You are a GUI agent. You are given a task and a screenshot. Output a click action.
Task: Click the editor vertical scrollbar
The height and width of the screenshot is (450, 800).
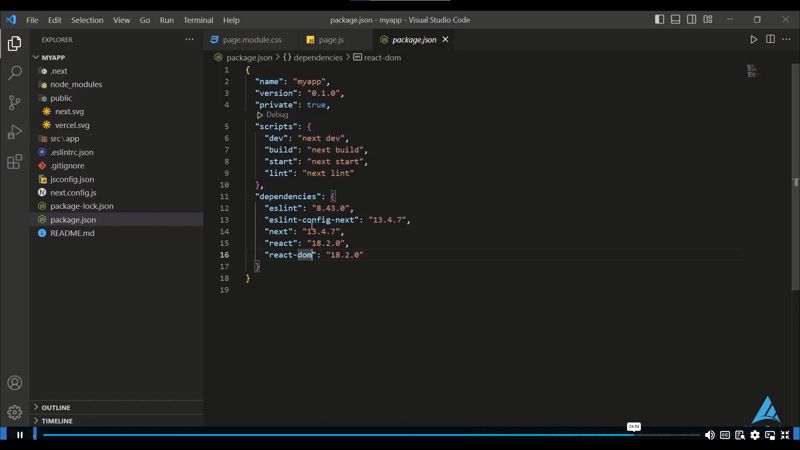(x=795, y=177)
